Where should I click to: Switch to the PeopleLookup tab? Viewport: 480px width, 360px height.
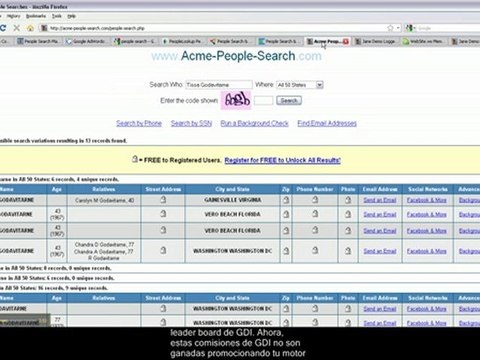click(182, 41)
